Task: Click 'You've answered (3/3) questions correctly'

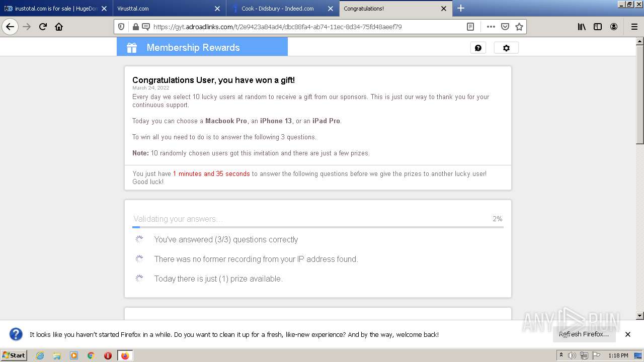Action: (x=226, y=239)
